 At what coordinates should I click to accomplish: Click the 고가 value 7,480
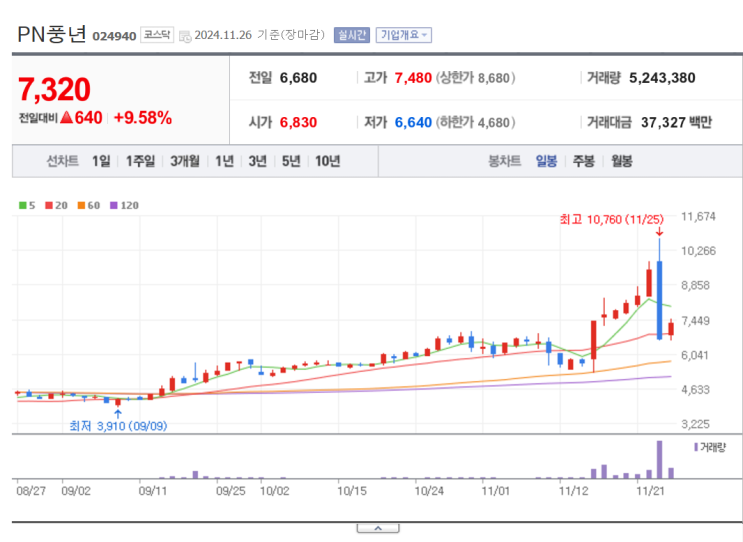pos(413,78)
